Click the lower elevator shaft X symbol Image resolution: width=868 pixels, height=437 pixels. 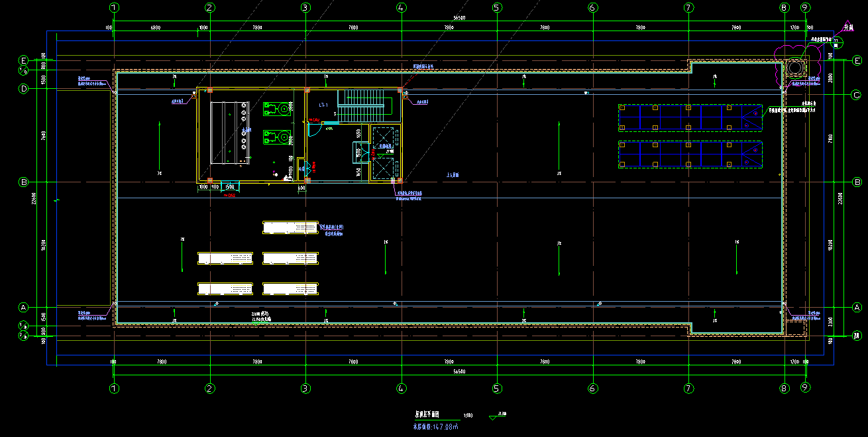click(384, 168)
